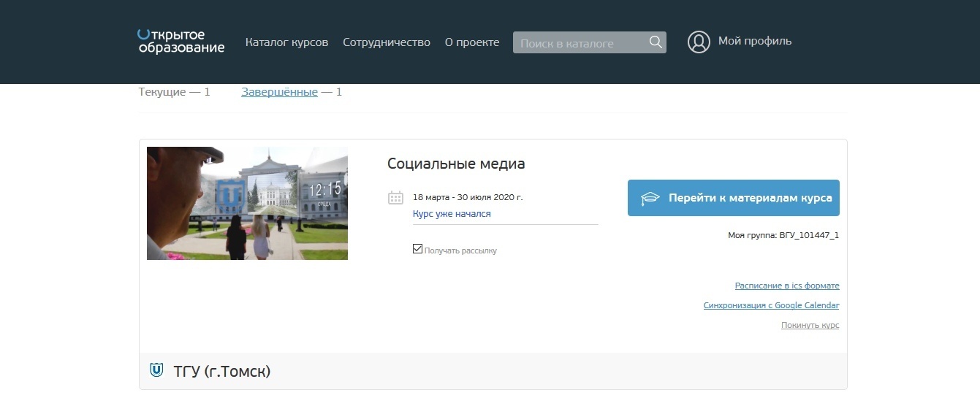Viewport: 980px width, 398px height.
Task: Toggle the Получать рассылку checkbox
Action: coord(417,249)
